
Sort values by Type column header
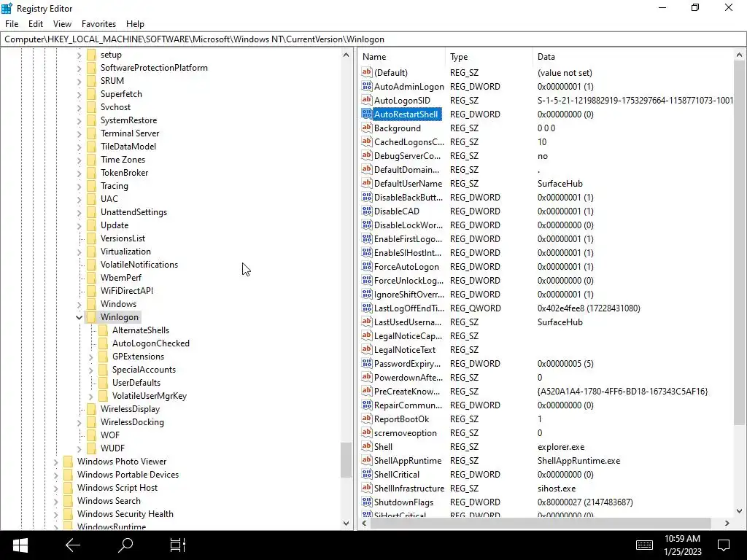tap(489, 57)
